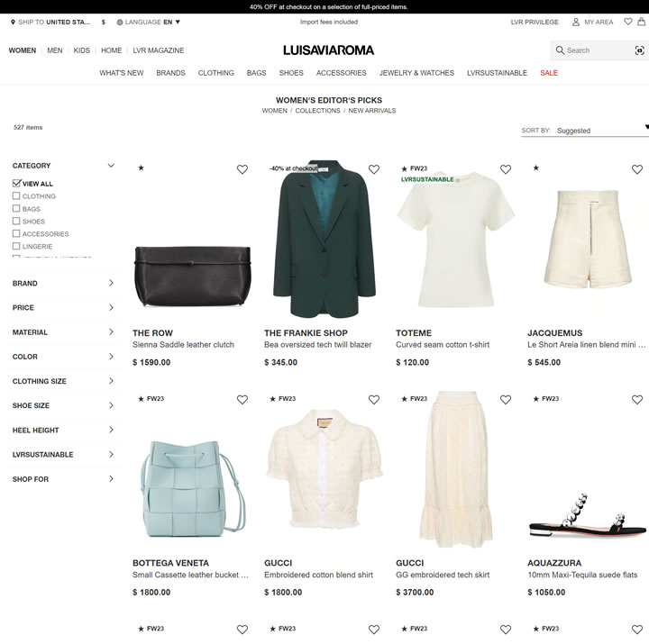Open the Shoes menu

pyautogui.click(x=291, y=73)
